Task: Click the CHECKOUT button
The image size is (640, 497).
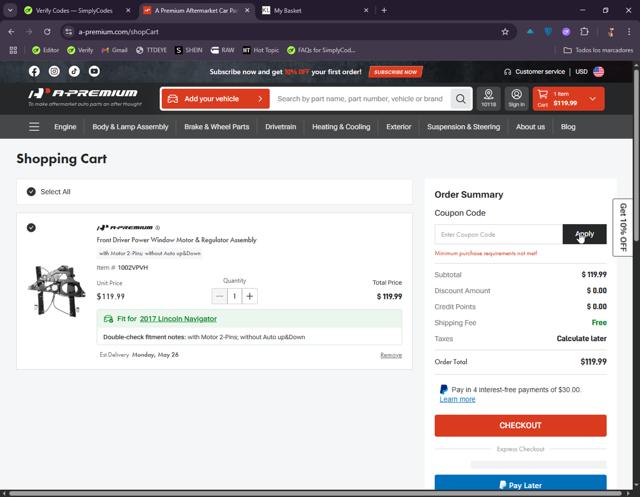Action: [x=520, y=426]
